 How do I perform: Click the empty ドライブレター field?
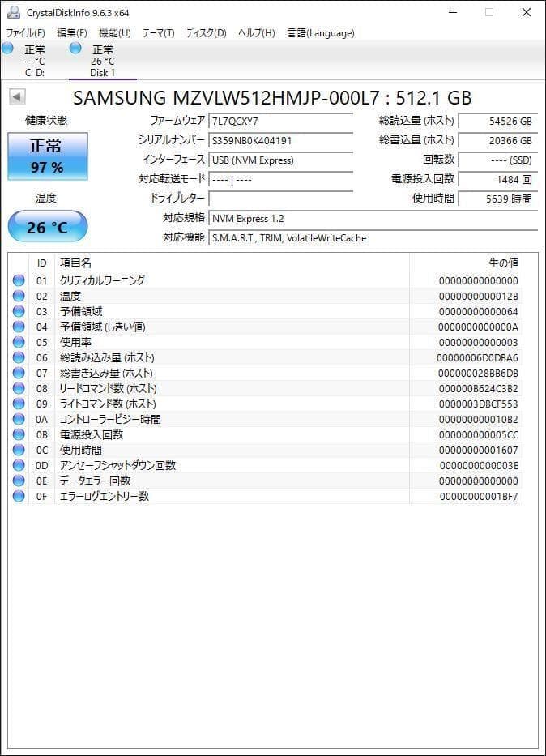tap(280, 199)
